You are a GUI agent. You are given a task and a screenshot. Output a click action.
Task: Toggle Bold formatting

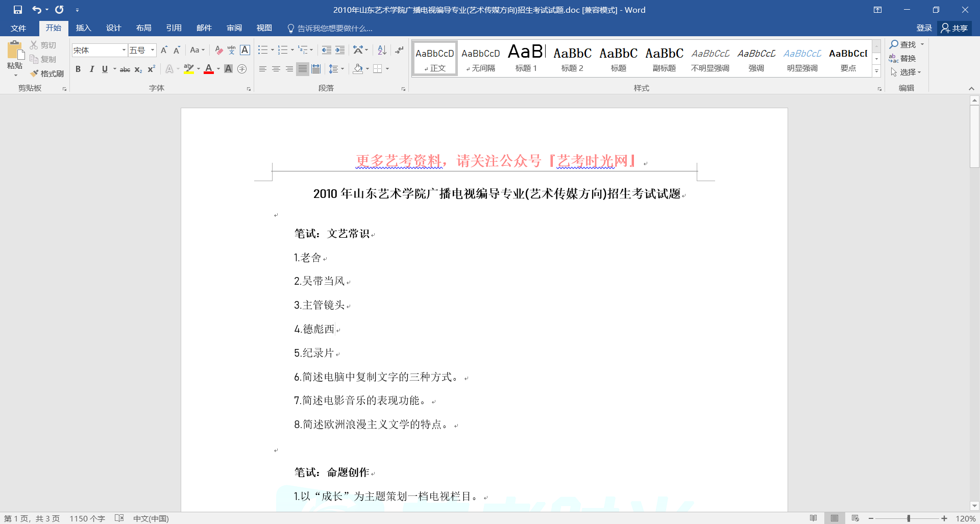pyautogui.click(x=78, y=69)
